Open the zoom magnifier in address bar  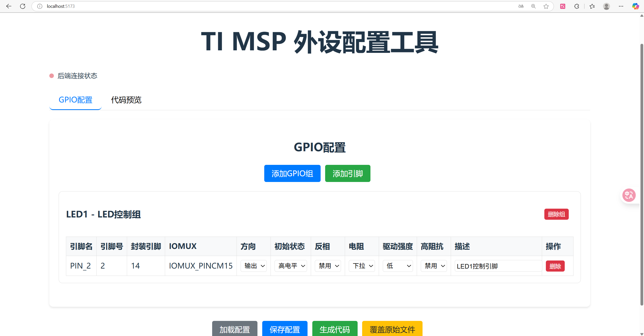coord(533,6)
